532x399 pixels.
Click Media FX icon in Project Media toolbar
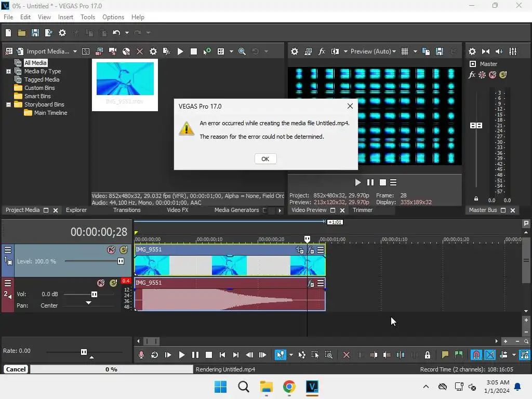[x=167, y=51]
